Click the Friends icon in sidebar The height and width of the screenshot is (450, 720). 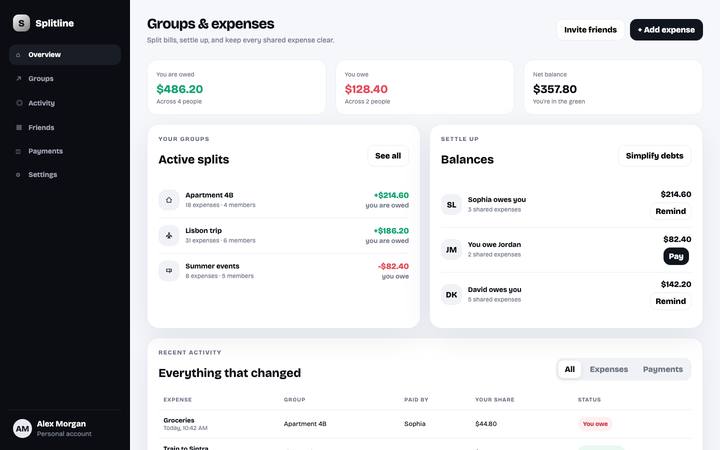tap(19, 127)
